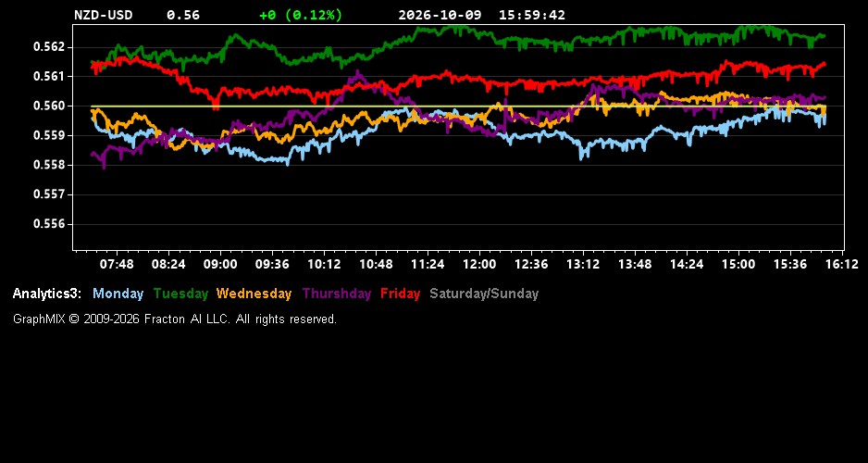Click the 13:12 time axis label

click(583, 265)
